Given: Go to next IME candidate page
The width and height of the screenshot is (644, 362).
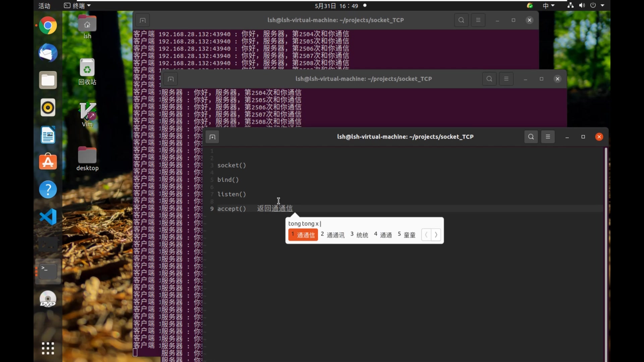Looking at the screenshot, I should pos(436,235).
